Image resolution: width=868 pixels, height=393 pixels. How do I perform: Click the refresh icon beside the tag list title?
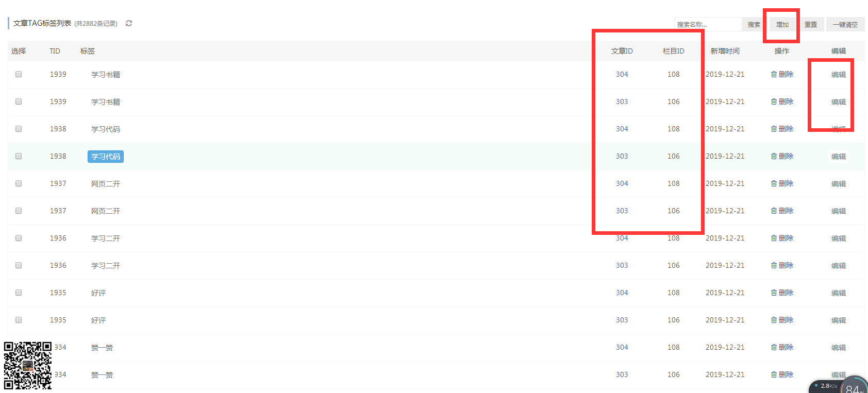click(129, 23)
